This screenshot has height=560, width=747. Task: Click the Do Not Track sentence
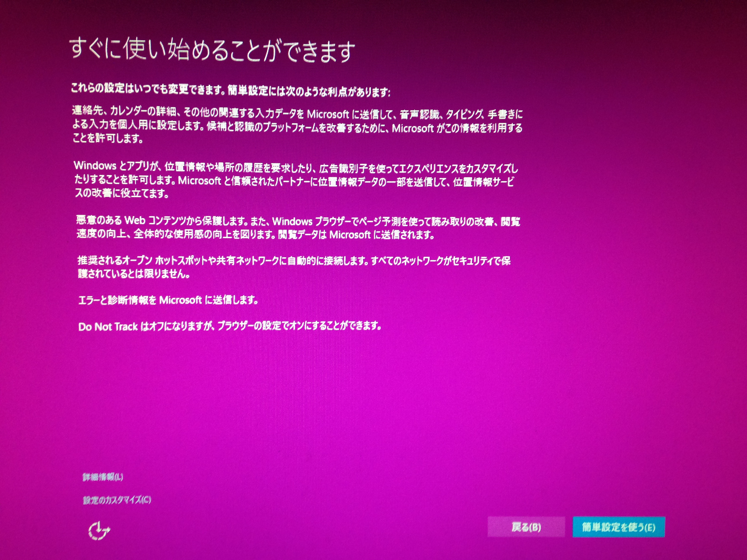click(x=230, y=326)
